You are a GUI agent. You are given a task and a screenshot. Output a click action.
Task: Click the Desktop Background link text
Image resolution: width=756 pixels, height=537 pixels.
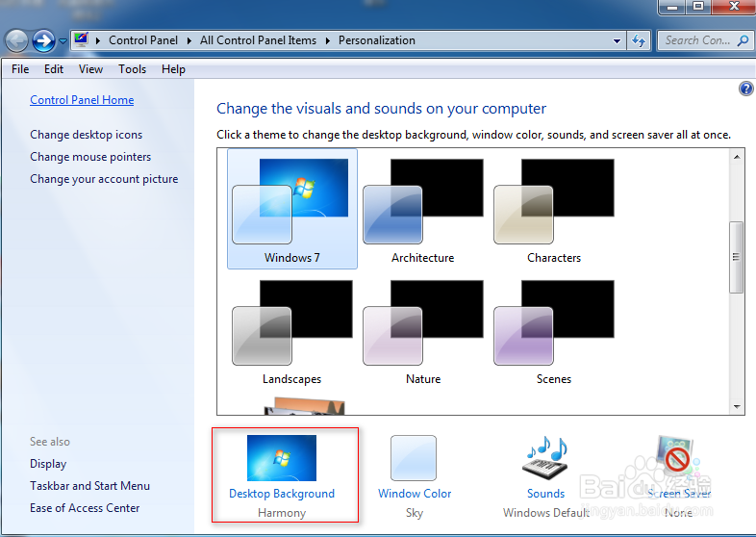click(282, 494)
